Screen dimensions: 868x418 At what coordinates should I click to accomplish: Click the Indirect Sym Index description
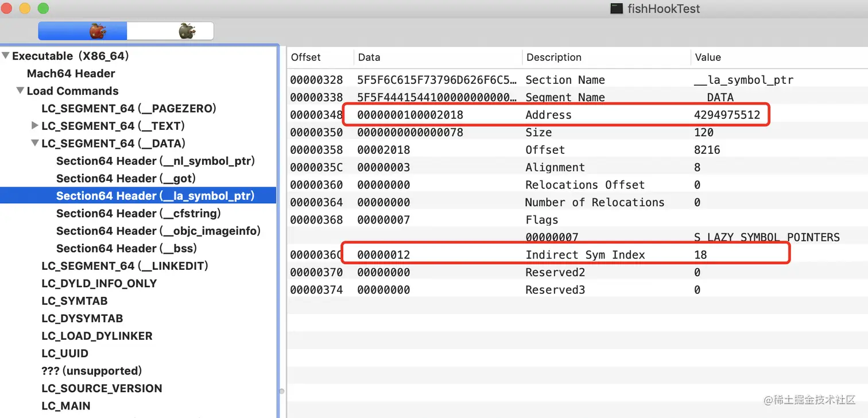585,255
